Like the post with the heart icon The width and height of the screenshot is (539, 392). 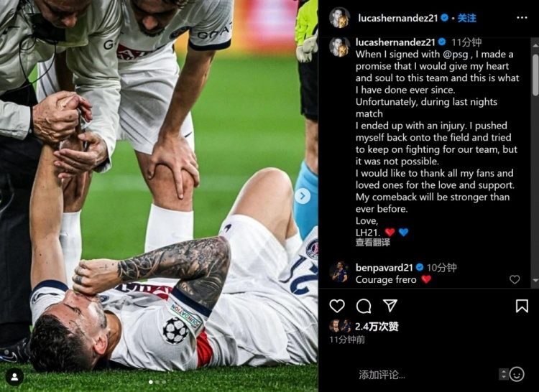337,306
